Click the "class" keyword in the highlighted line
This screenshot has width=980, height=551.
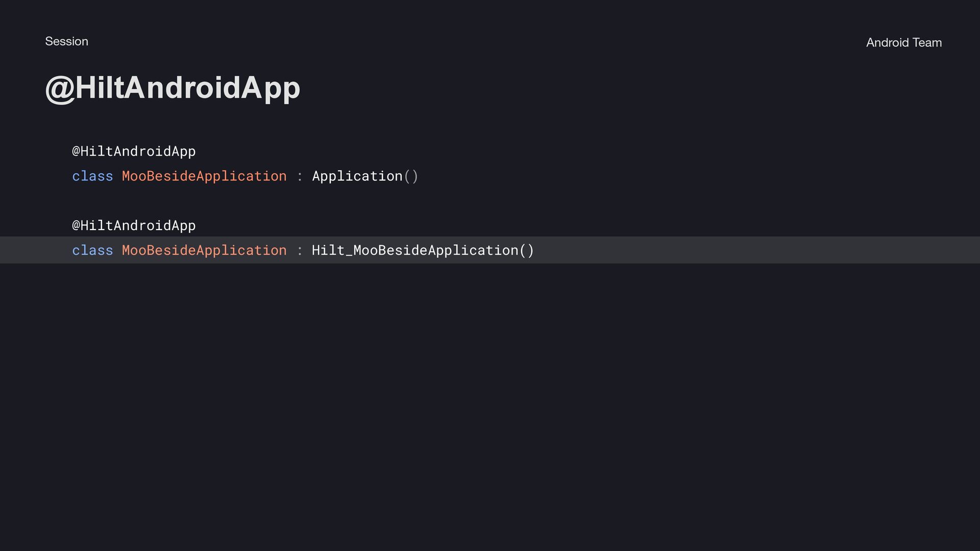[92, 251]
